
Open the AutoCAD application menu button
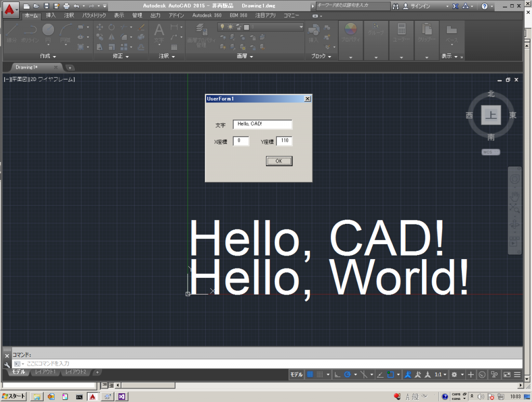coord(10,9)
